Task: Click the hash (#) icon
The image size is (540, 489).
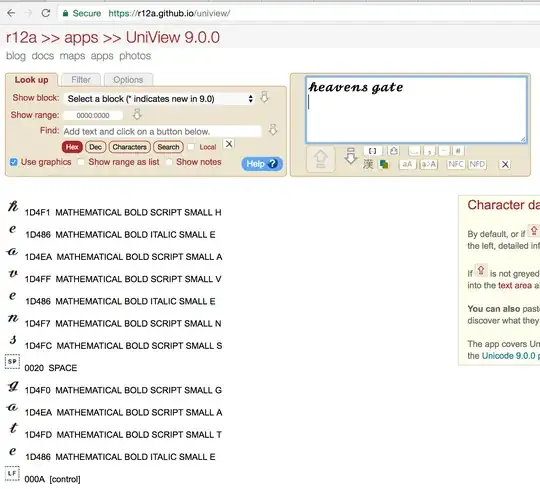Action: pos(458,151)
